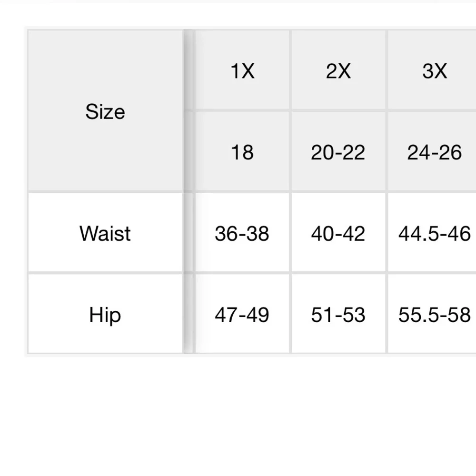Viewport: 476px width, 476px height.
Task: Click the numeric size 24-26 cell
Action: 434,152
